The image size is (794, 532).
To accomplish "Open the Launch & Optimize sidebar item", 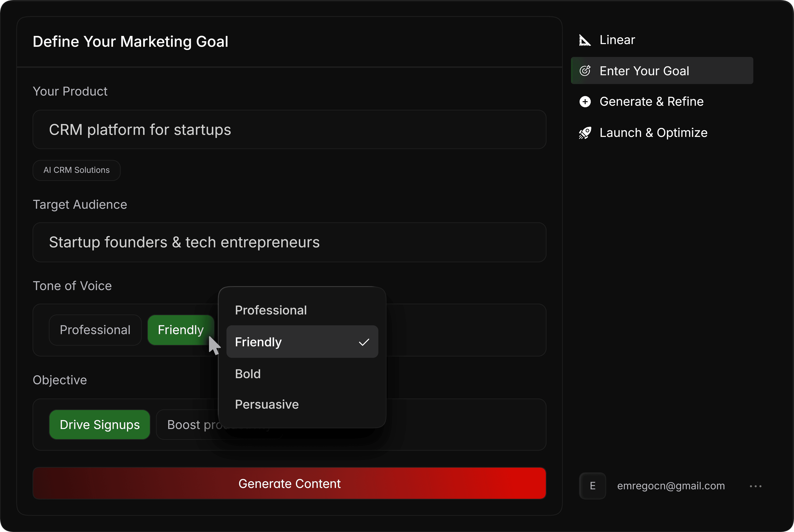I will (x=653, y=133).
